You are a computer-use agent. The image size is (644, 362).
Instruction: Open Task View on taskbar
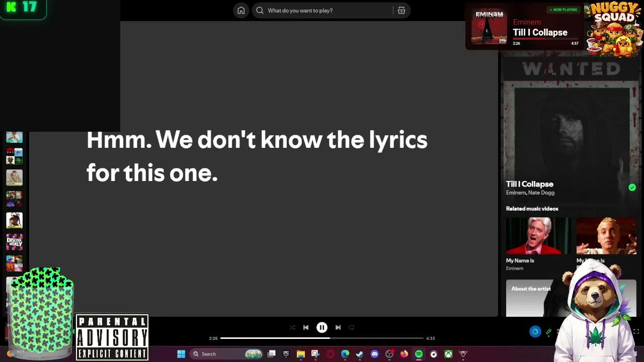tap(272, 354)
